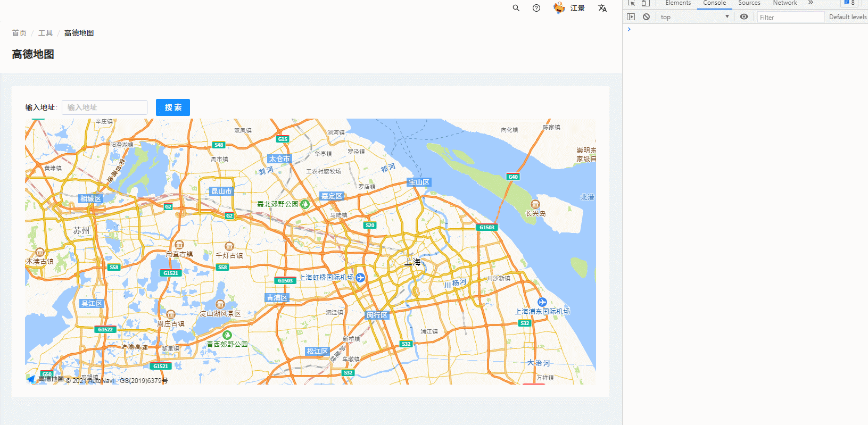Click the 上海虹桥国际机场 label
This screenshot has height=425, width=868.
click(x=326, y=278)
